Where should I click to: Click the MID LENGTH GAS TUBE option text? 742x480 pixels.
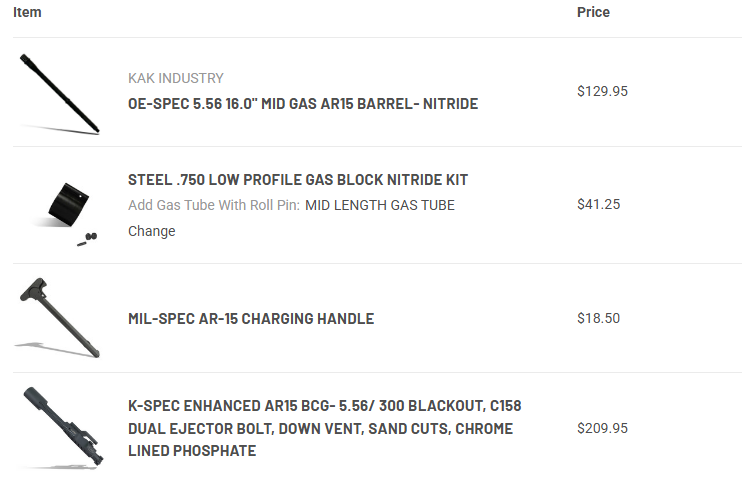(x=380, y=205)
